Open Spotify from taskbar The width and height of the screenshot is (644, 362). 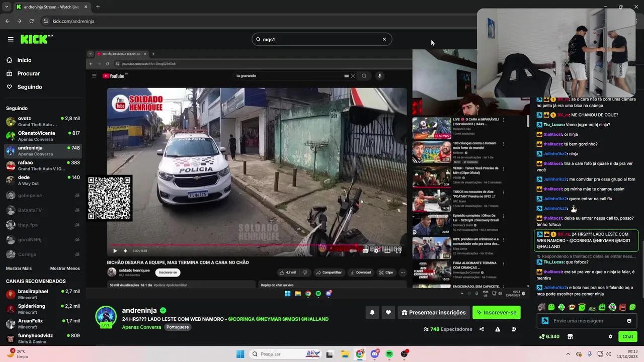(389, 354)
